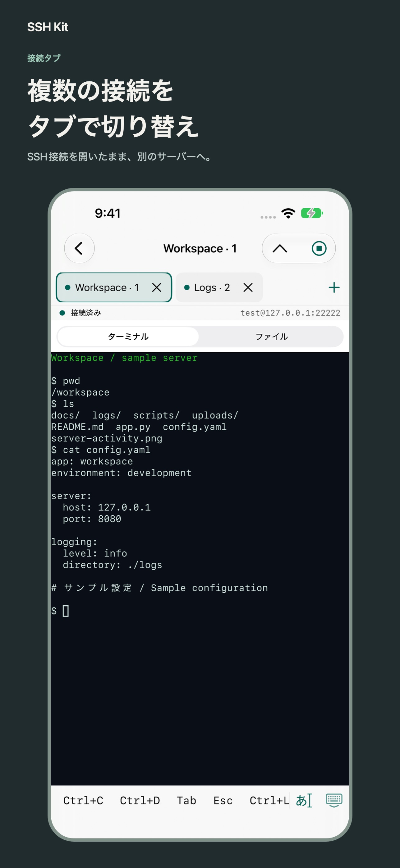The image size is (400, 868).
Task: Click the 'environment: development' line
Action: click(x=121, y=473)
